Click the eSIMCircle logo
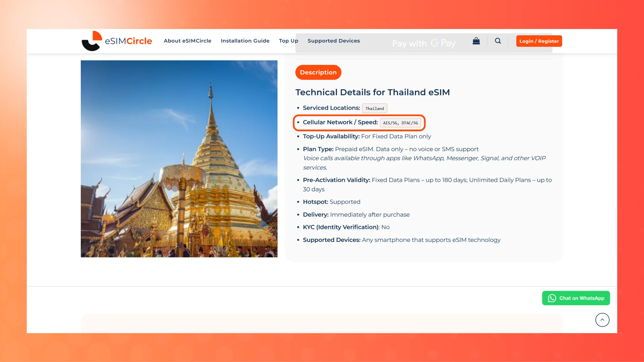 117,41
